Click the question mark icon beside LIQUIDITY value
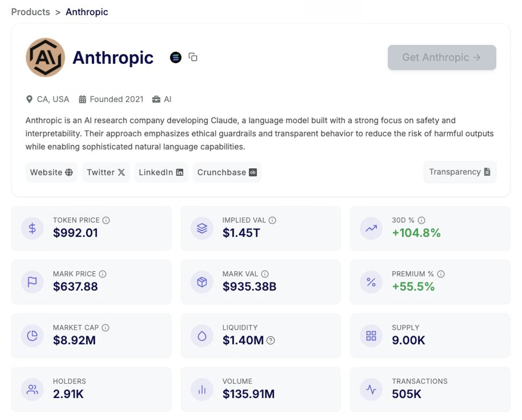 [271, 340]
